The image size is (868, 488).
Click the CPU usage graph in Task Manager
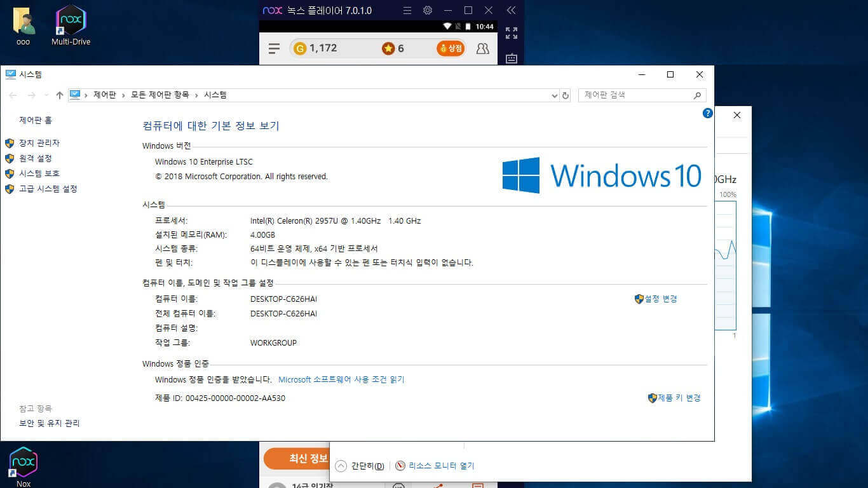click(x=726, y=266)
